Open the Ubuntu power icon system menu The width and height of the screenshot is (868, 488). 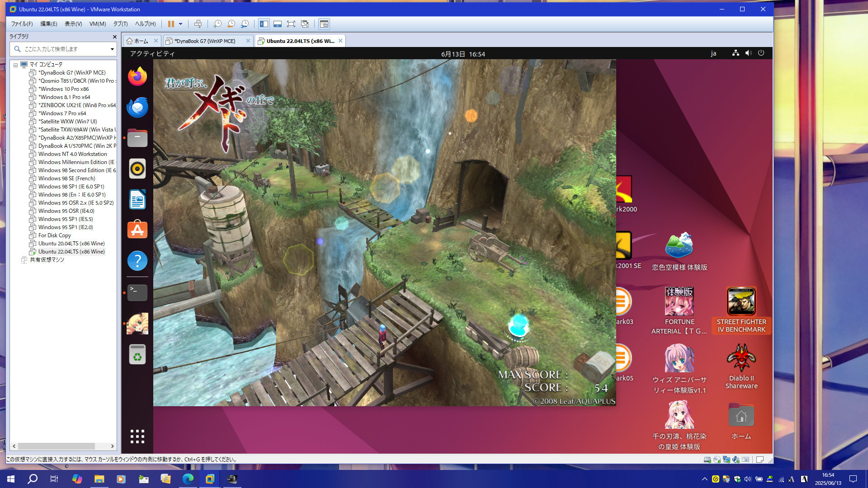[x=761, y=53]
